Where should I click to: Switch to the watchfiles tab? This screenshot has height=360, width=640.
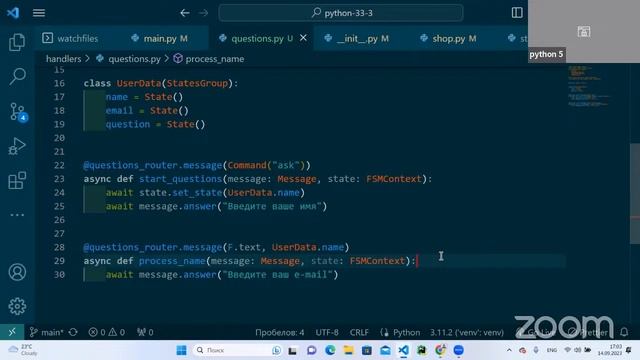click(70, 38)
